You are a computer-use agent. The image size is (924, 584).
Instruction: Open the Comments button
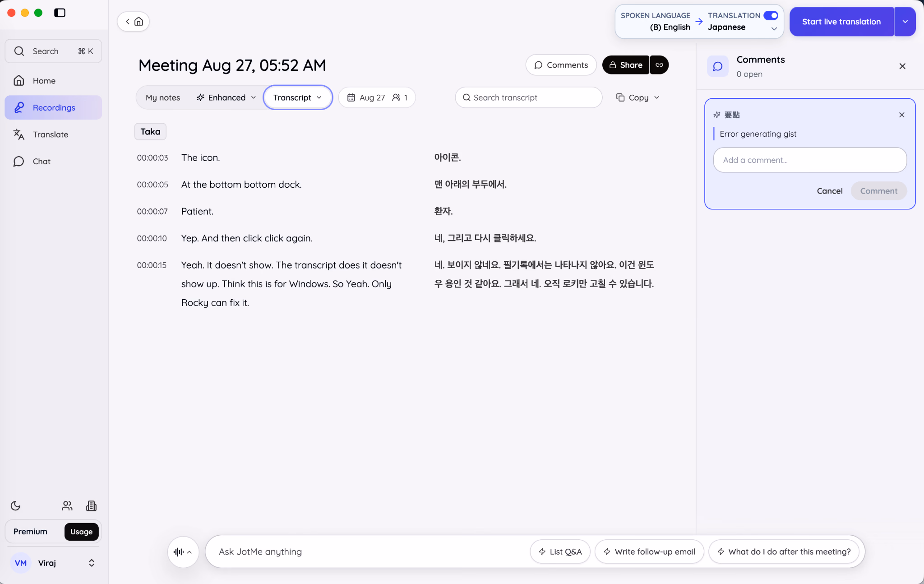pyautogui.click(x=561, y=65)
